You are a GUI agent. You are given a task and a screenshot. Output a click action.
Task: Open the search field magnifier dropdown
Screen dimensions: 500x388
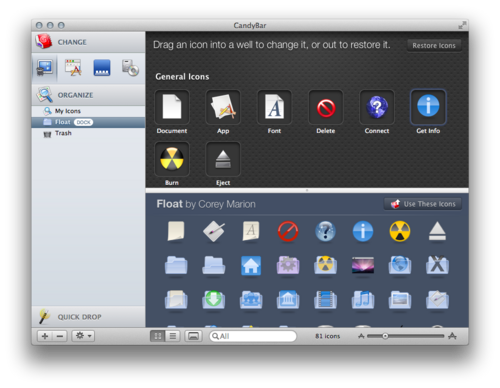click(x=215, y=336)
